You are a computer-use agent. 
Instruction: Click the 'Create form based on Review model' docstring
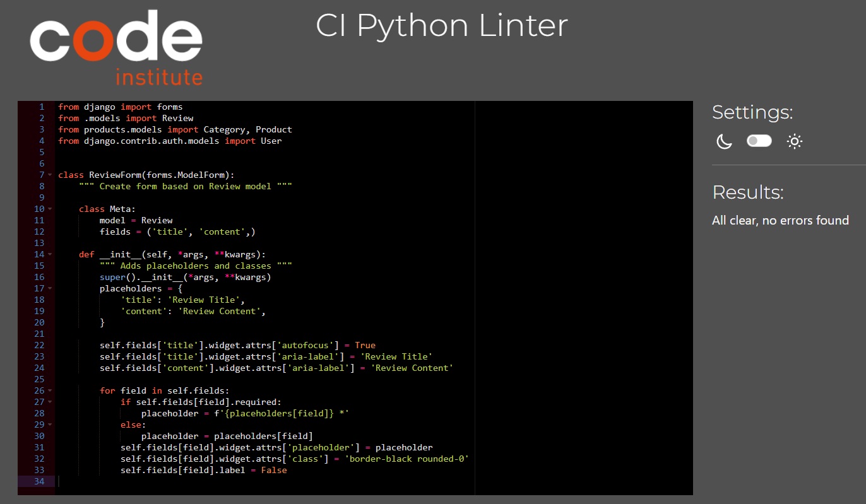pyautogui.click(x=186, y=186)
